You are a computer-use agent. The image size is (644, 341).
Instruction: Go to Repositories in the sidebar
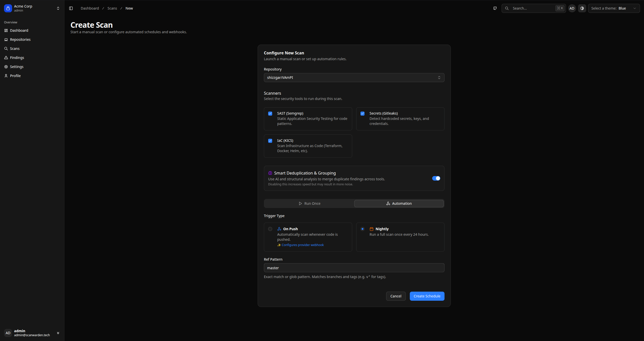(20, 40)
